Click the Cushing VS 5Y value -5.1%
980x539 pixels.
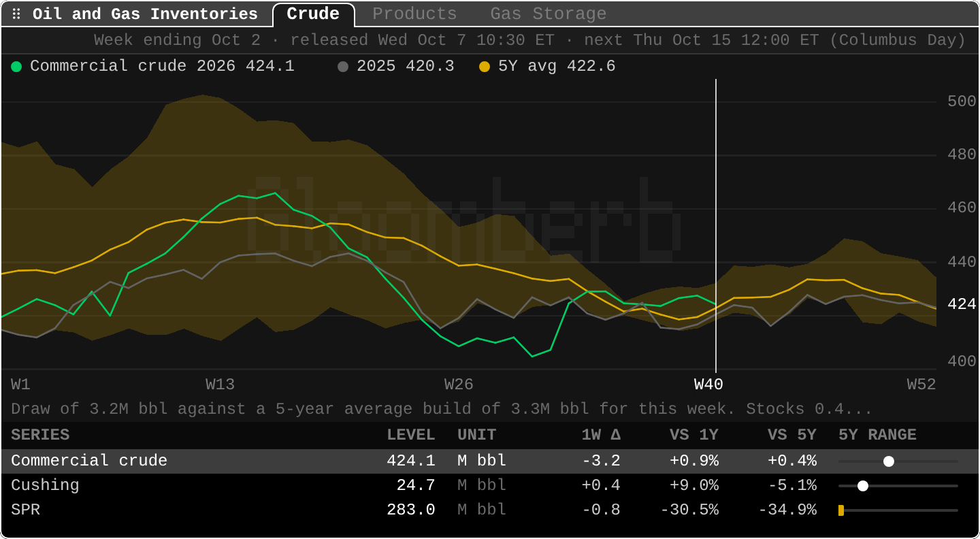pyautogui.click(x=792, y=486)
